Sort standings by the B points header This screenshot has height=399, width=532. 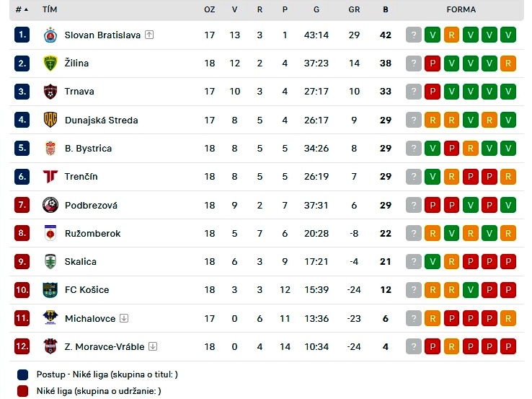386,9
